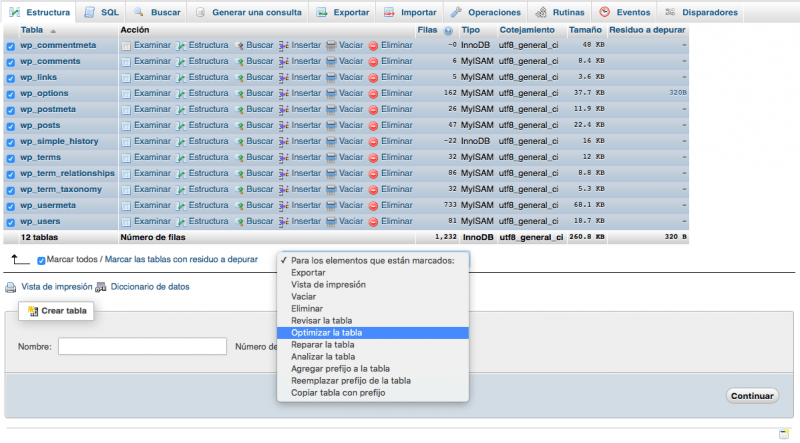Open the wp_usermeta table link
This screenshot has width=800, height=443.
(x=48, y=205)
